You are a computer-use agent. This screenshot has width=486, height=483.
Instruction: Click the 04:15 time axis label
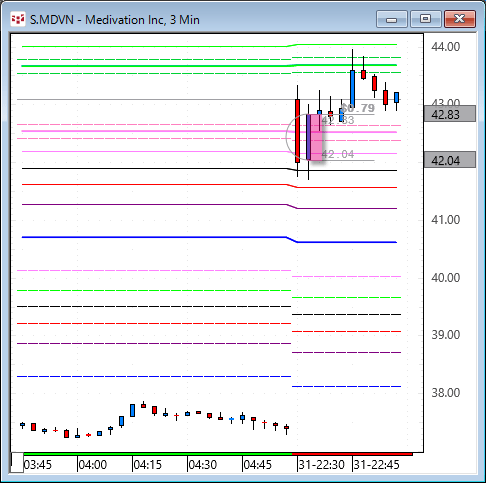point(148,465)
